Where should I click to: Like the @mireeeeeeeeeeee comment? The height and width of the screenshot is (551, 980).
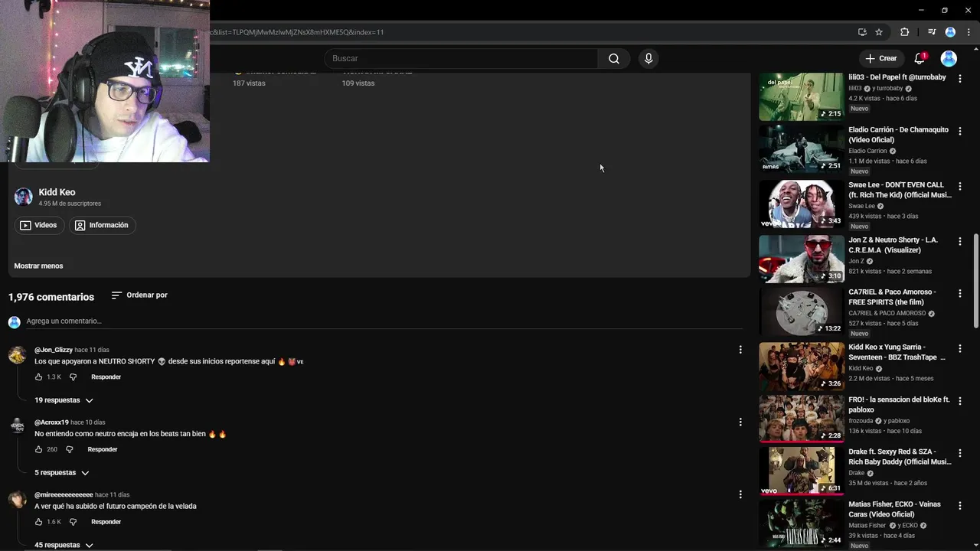(38, 522)
